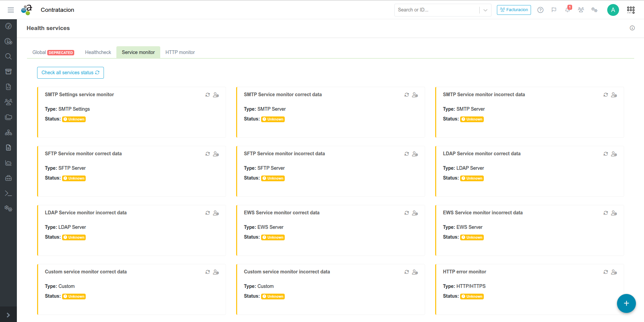Screen dimensions: 644x322
Task: Click Check all services status button
Action: (x=70, y=73)
